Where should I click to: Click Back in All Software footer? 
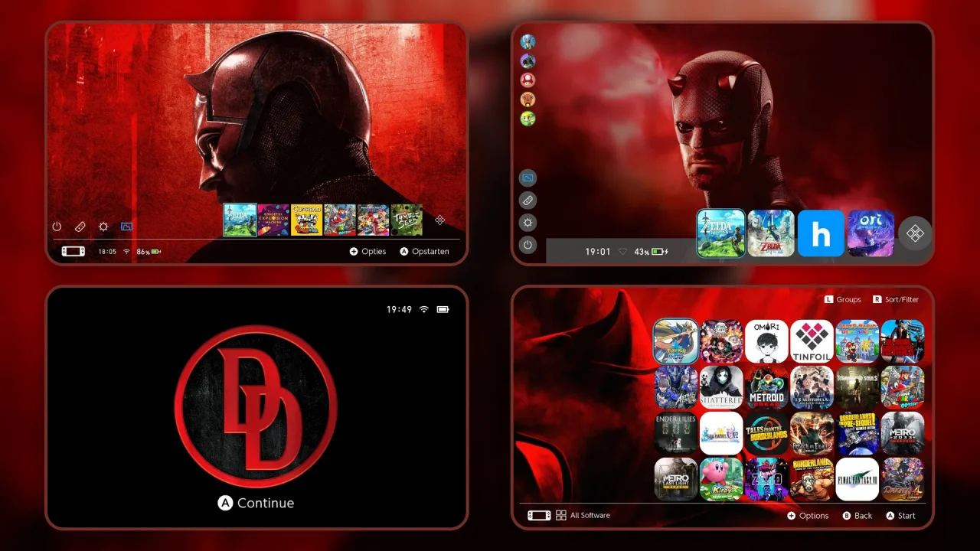(x=857, y=516)
